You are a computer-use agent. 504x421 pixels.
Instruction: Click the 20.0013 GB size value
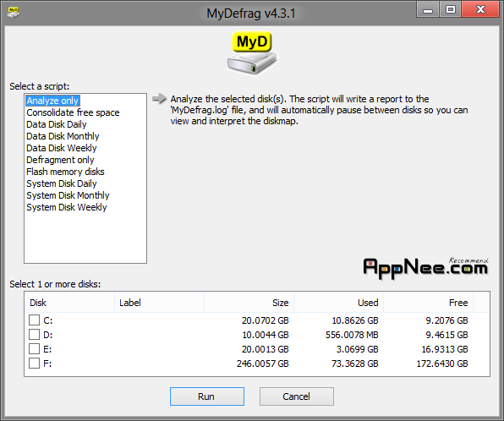click(x=266, y=349)
